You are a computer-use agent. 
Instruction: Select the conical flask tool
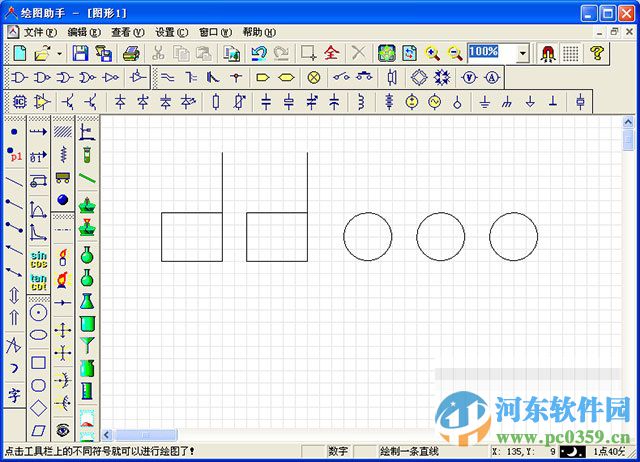pyautogui.click(x=87, y=301)
